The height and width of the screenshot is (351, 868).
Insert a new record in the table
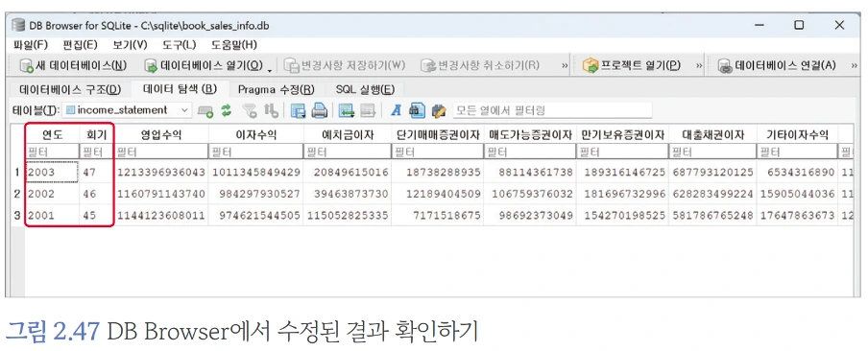coord(347,110)
